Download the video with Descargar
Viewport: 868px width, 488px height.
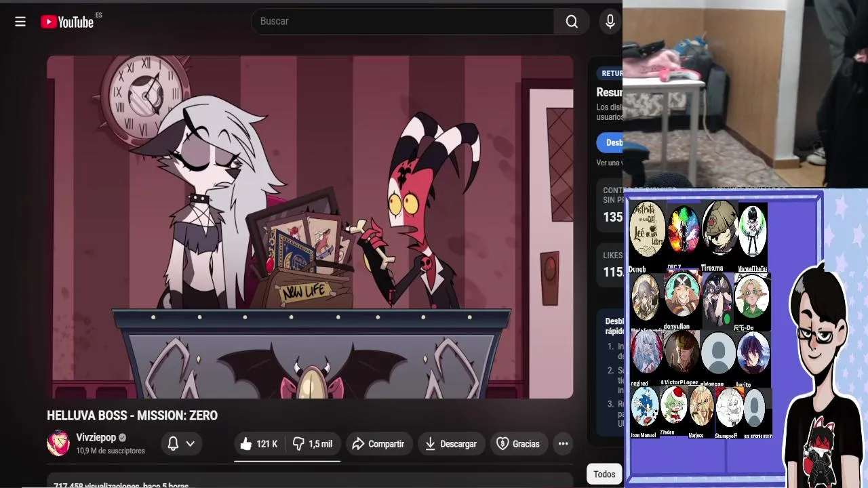tap(452, 444)
